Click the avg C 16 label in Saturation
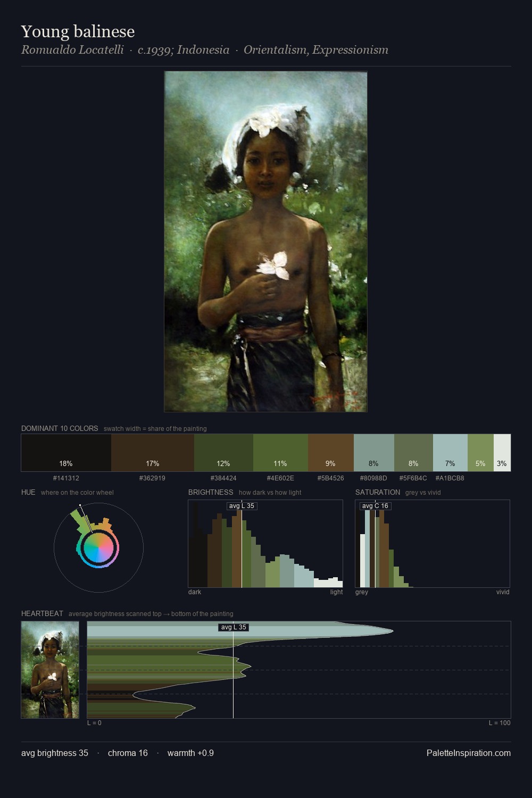Image resolution: width=532 pixels, height=798 pixels. click(375, 506)
